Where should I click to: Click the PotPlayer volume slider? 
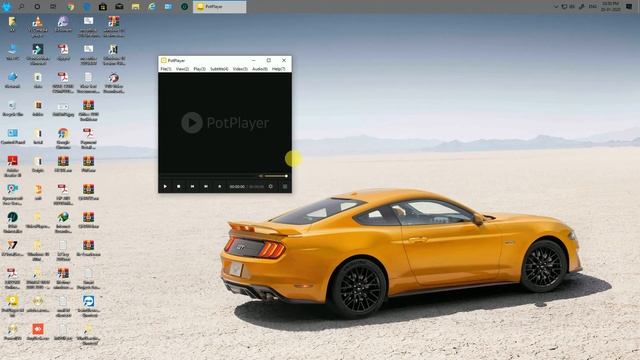(276, 176)
